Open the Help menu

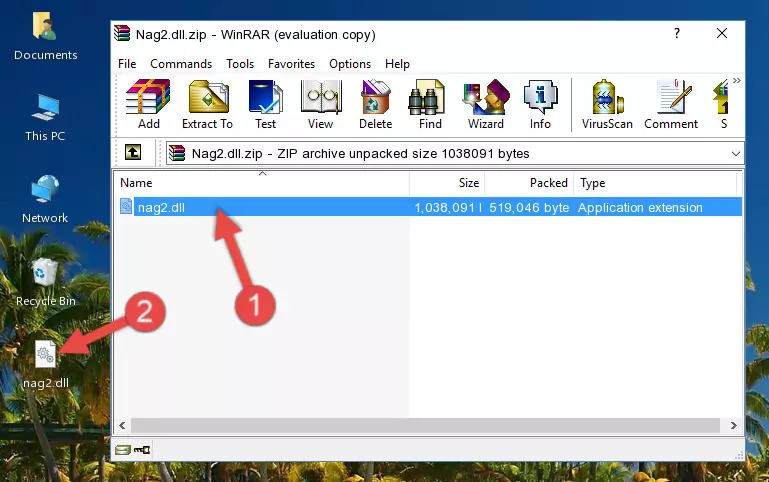(x=397, y=64)
